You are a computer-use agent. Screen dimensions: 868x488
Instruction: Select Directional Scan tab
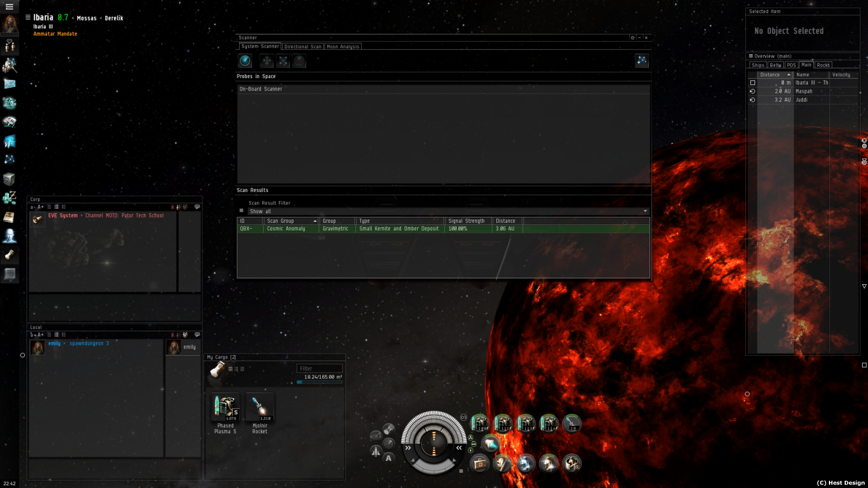click(303, 47)
